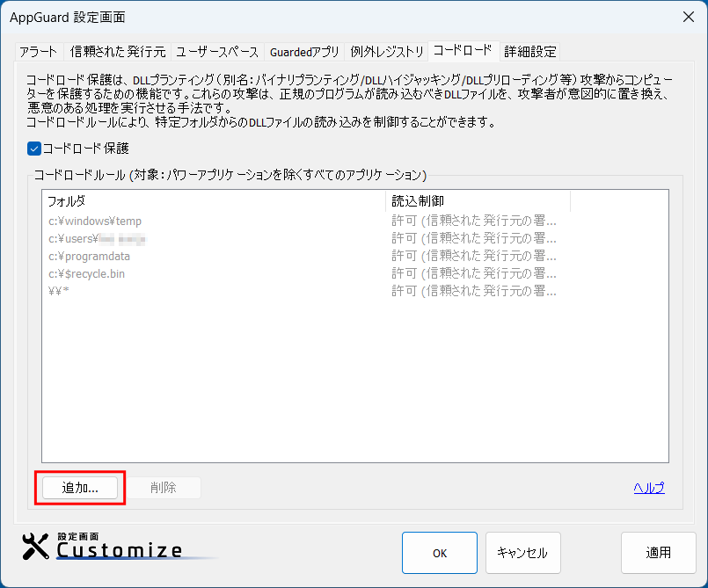Open the ヘルプ link
708x588 pixels.
pos(649,488)
